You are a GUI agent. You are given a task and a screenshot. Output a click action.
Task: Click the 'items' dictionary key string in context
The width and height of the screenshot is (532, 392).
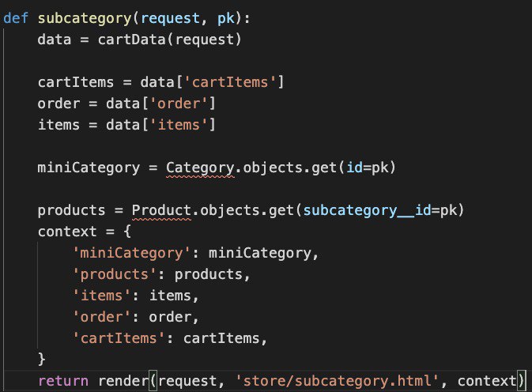pos(102,296)
